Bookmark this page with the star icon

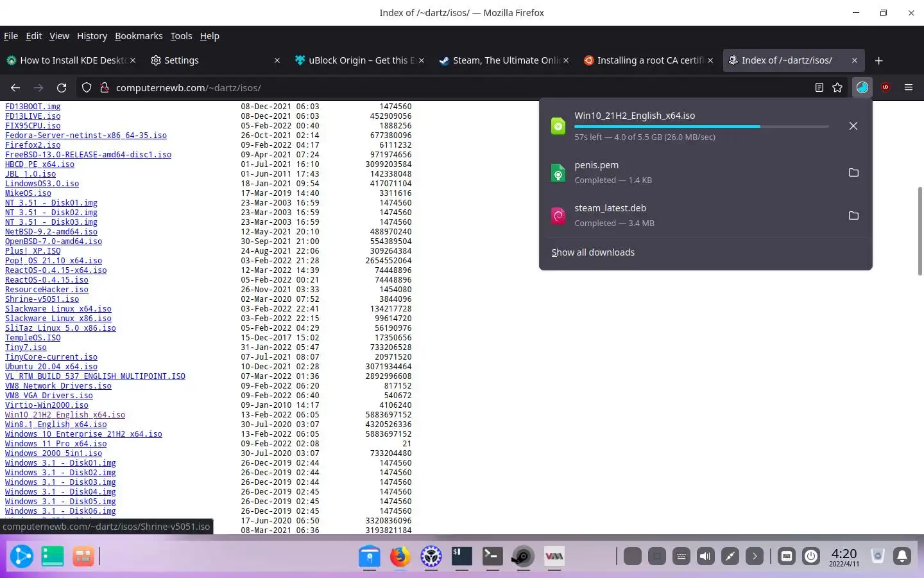(x=837, y=87)
